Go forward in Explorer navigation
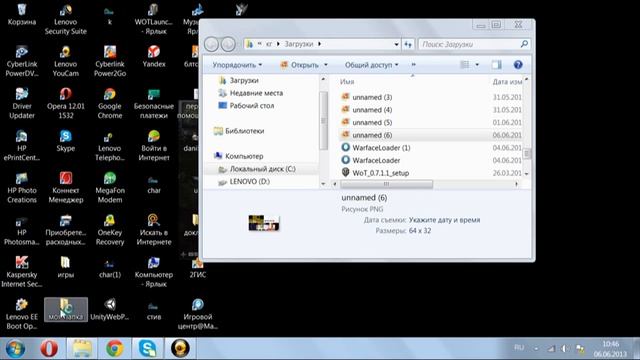 (228, 44)
